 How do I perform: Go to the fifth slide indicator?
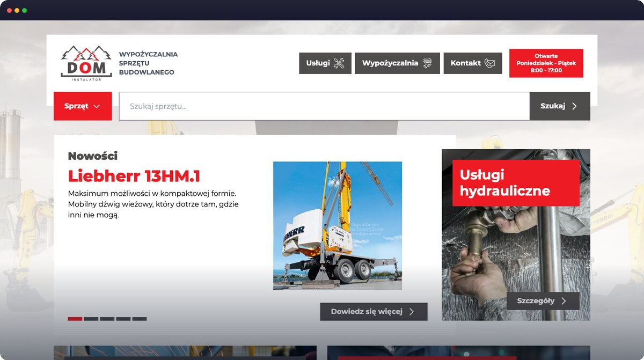[140, 319]
